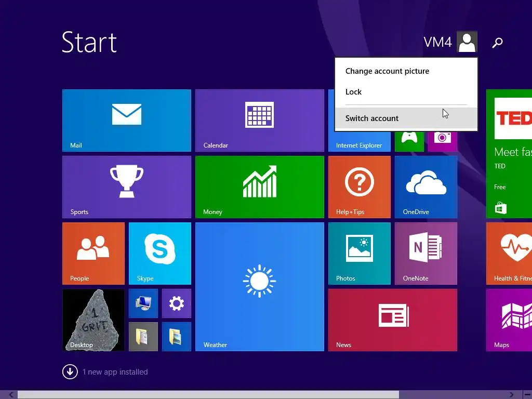Open the PC settings gear tile

177,303
